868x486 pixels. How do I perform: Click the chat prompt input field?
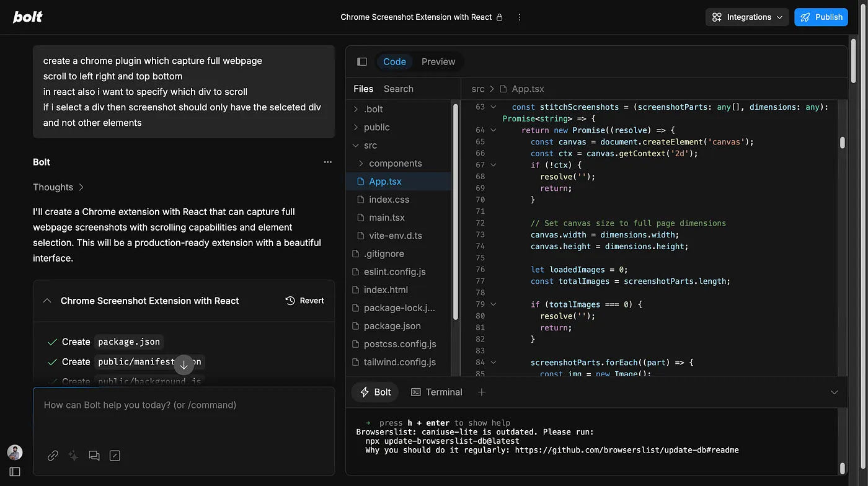[x=184, y=415]
